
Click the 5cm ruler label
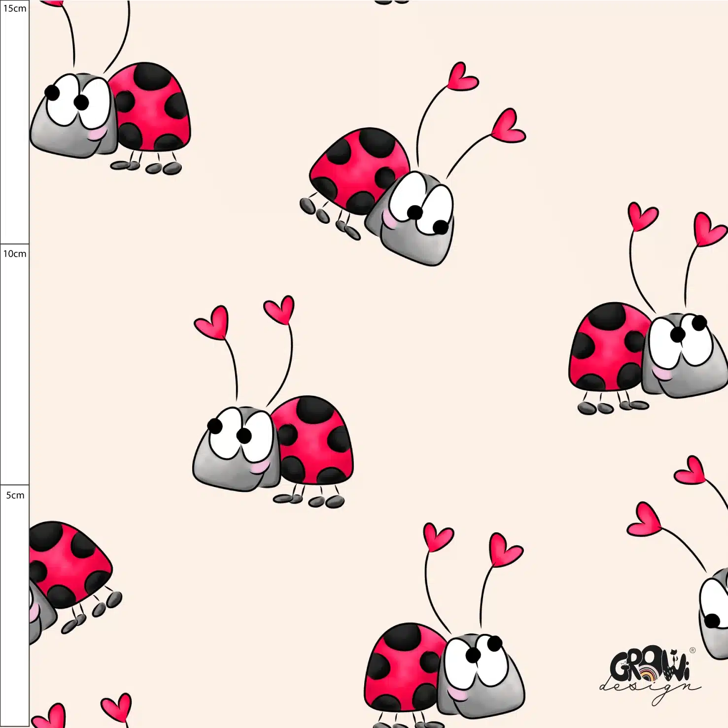(x=15, y=495)
